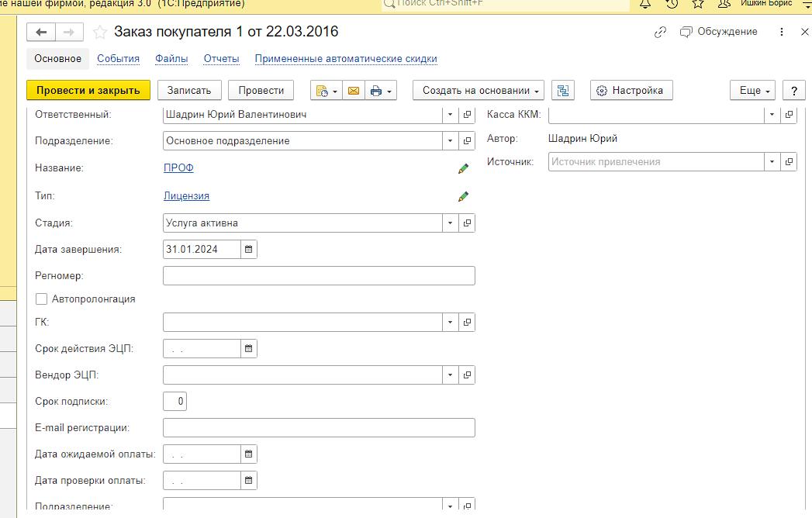
Task: Open the Создать на основании menu
Action: [478, 91]
